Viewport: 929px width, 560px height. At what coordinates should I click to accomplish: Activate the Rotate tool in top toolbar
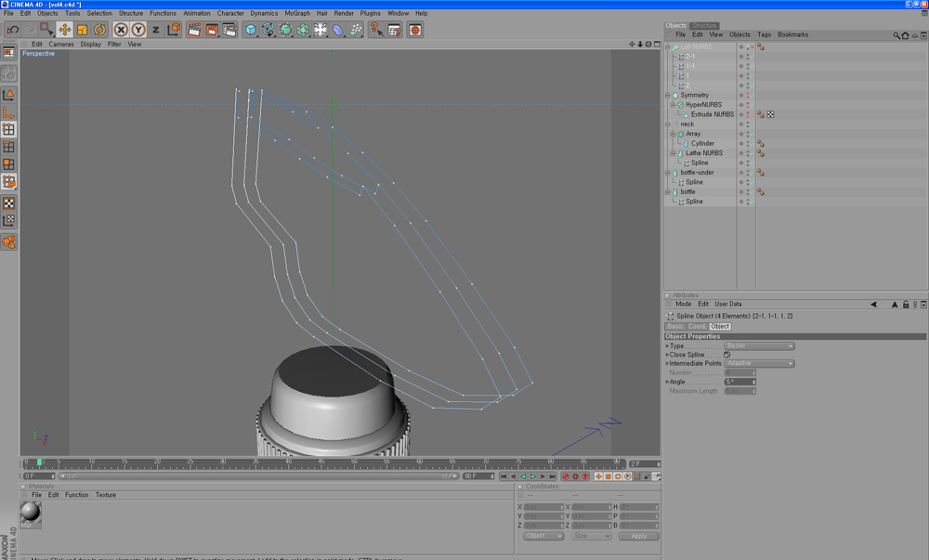[99, 30]
